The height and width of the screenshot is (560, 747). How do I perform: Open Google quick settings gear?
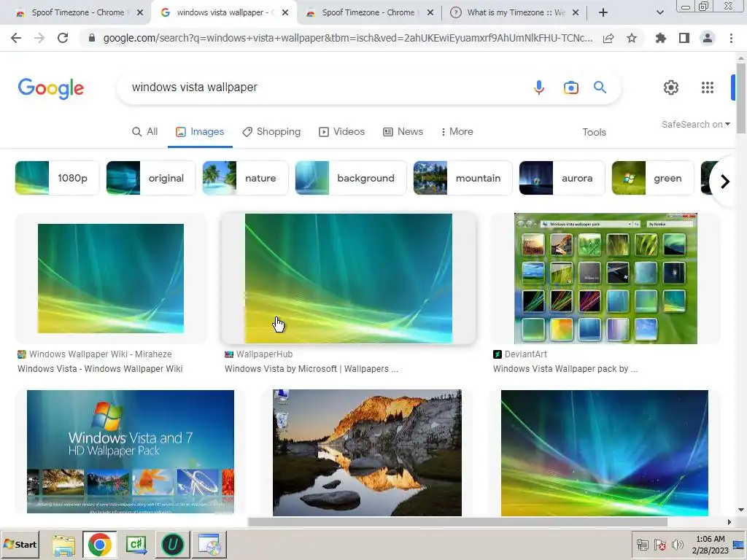coord(671,87)
